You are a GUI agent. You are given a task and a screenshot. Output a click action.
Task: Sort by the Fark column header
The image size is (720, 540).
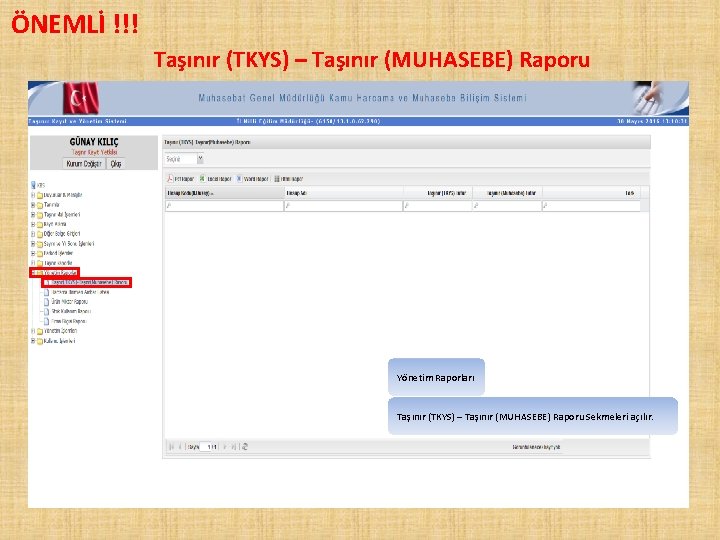coord(591,193)
